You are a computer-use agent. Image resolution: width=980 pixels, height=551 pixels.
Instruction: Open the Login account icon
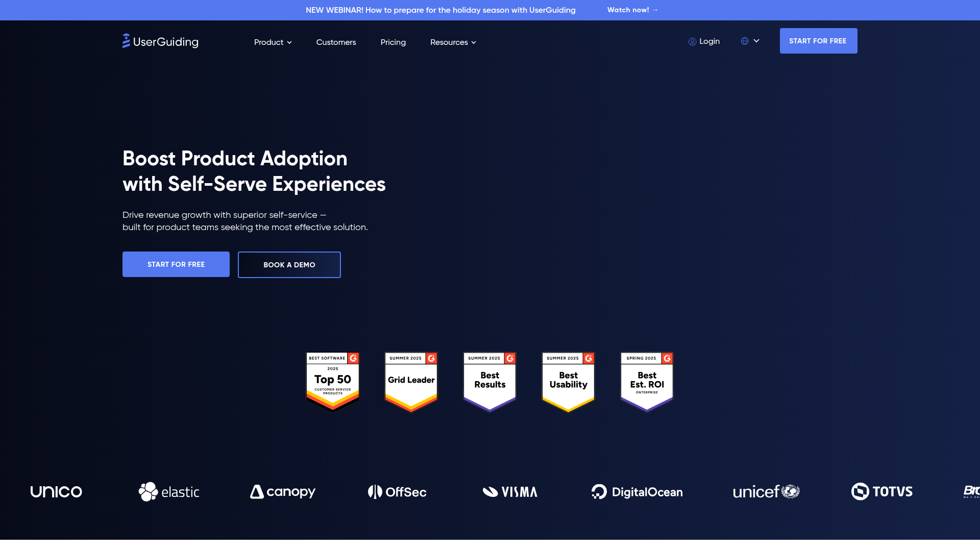693,41
